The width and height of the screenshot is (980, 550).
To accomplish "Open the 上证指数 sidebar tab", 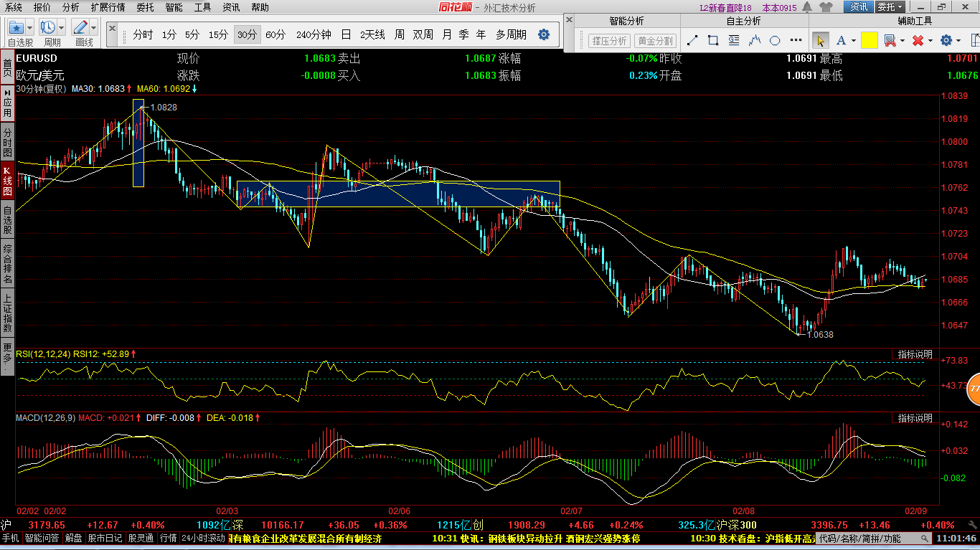I will click(x=7, y=313).
